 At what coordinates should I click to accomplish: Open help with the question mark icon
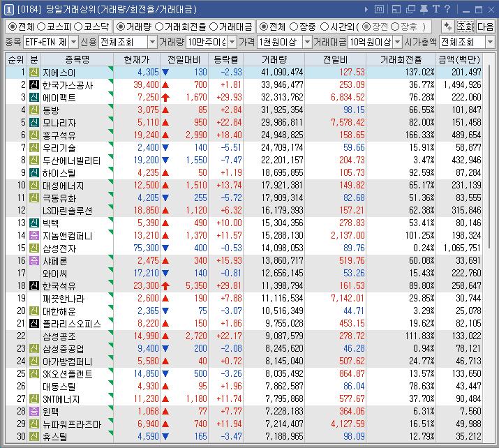(447, 9)
